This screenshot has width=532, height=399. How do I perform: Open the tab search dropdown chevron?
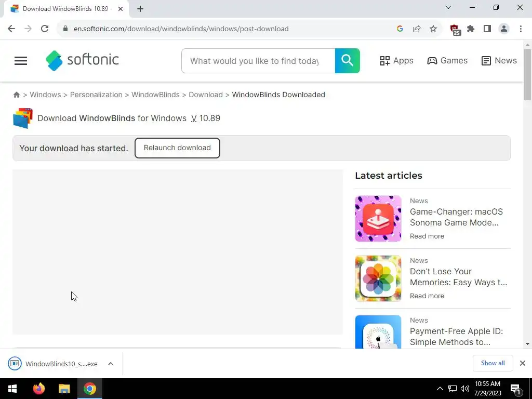(x=448, y=7)
